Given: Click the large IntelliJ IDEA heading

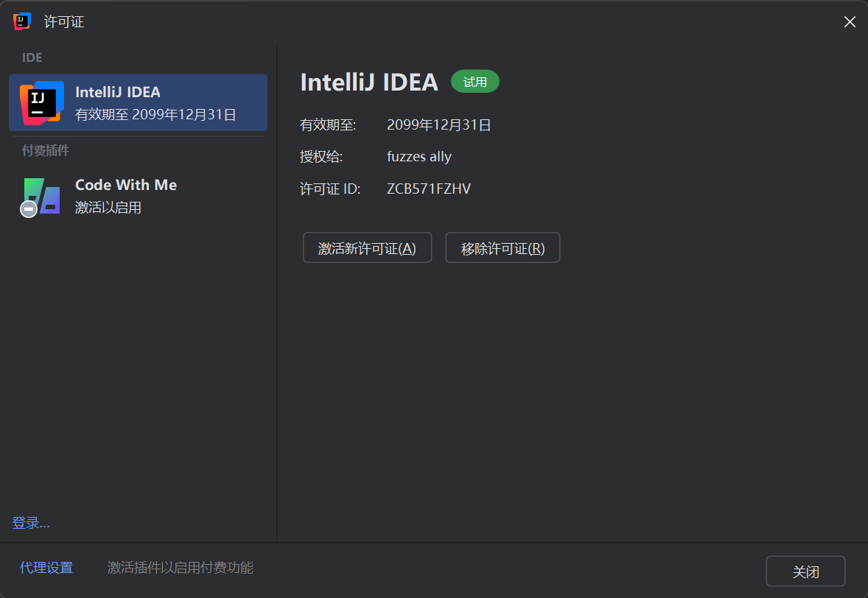Looking at the screenshot, I should pos(369,82).
